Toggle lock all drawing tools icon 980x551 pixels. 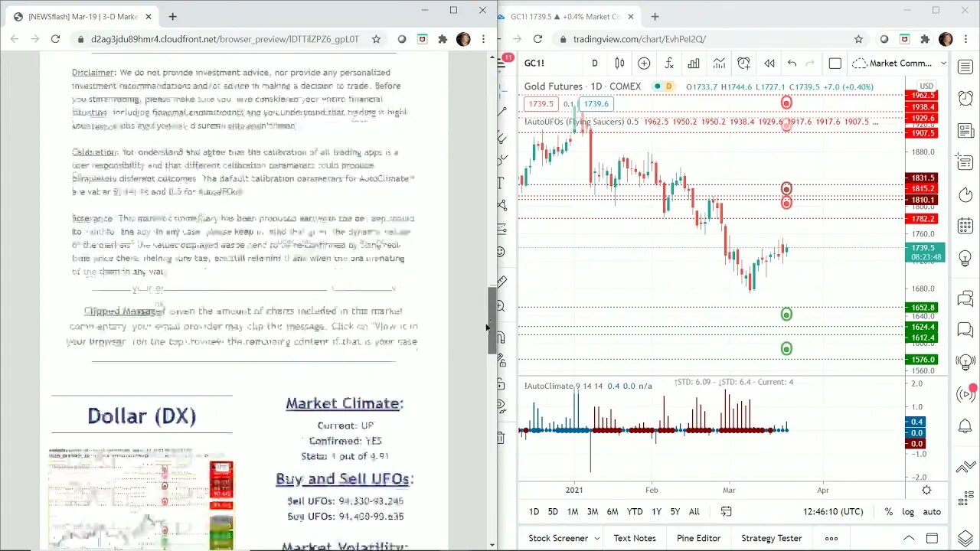(x=501, y=384)
